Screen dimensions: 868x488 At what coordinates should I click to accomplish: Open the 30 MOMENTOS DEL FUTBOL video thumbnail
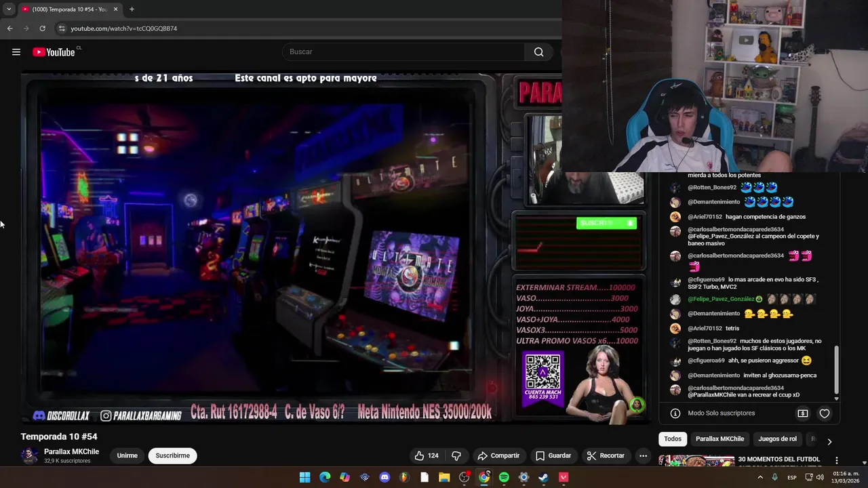pos(696,461)
